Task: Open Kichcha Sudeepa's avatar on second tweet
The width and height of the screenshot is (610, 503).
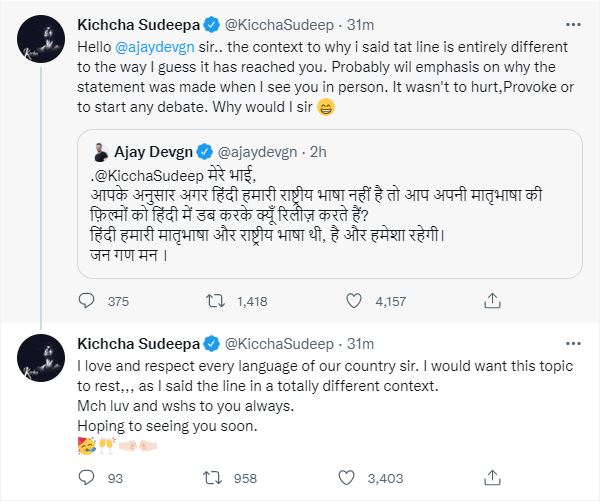Action: click(x=41, y=364)
